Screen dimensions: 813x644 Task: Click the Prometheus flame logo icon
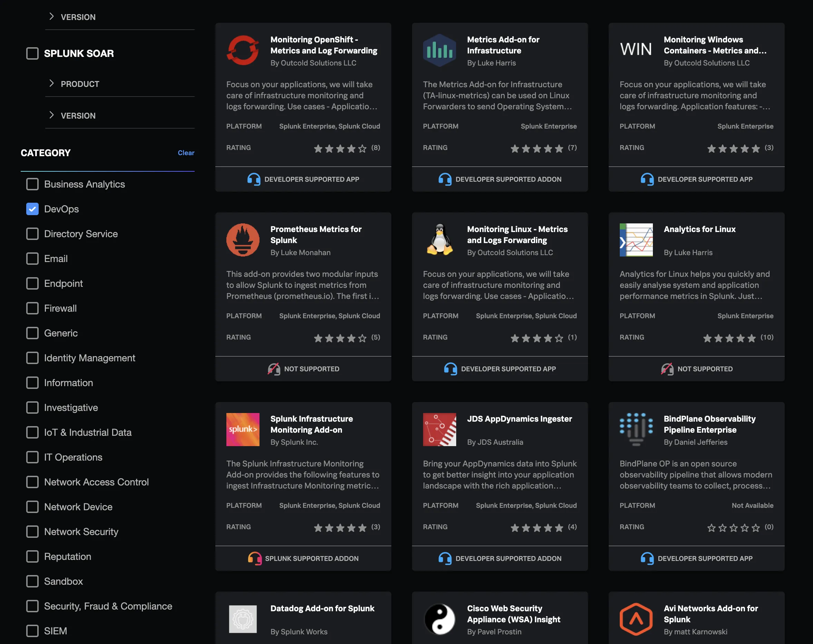(243, 240)
